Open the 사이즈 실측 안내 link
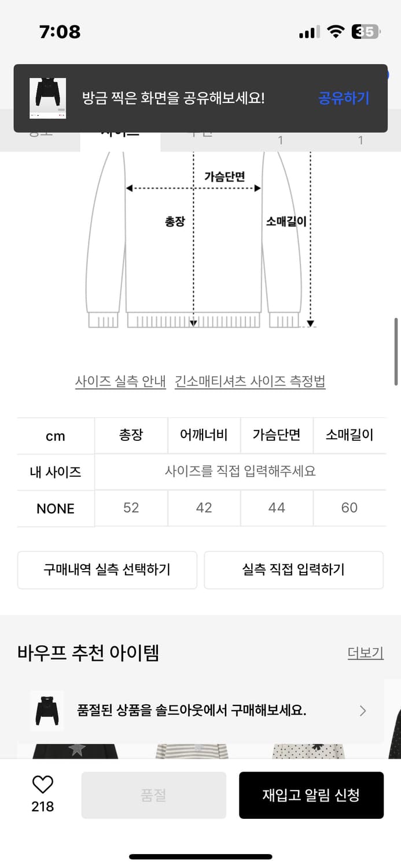 coord(120,381)
